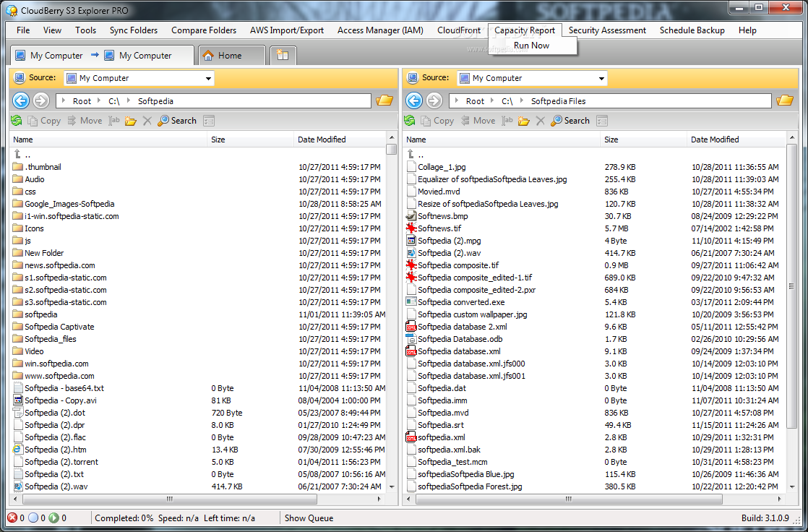Click the right pane rename icon
Image resolution: width=808 pixels, height=532 pixels.
[507, 121]
